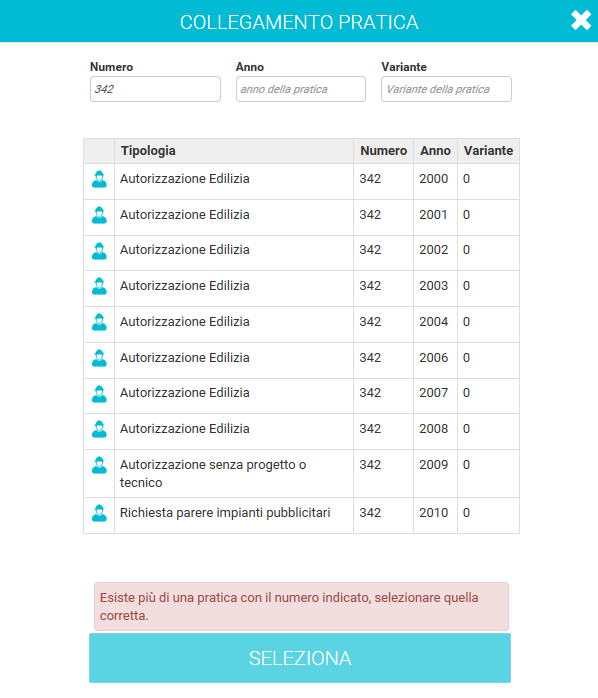Select worker icon for 2004 practice
Viewport: 598px width, 698px height.
click(x=99, y=322)
